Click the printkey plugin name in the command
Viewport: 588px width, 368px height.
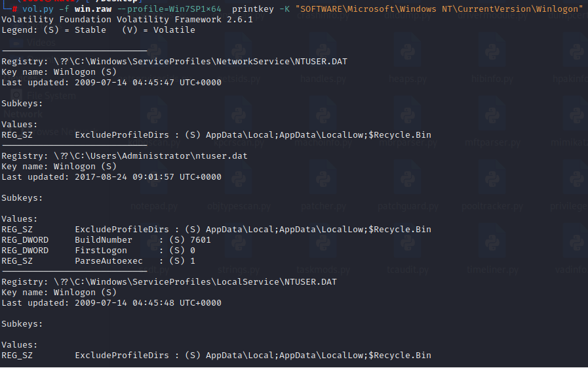click(252, 9)
